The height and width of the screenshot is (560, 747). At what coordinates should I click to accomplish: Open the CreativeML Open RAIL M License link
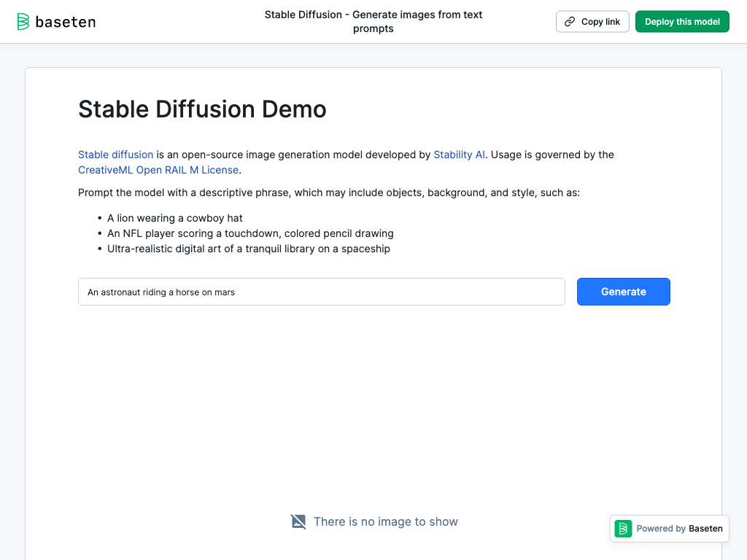click(x=158, y=170)
